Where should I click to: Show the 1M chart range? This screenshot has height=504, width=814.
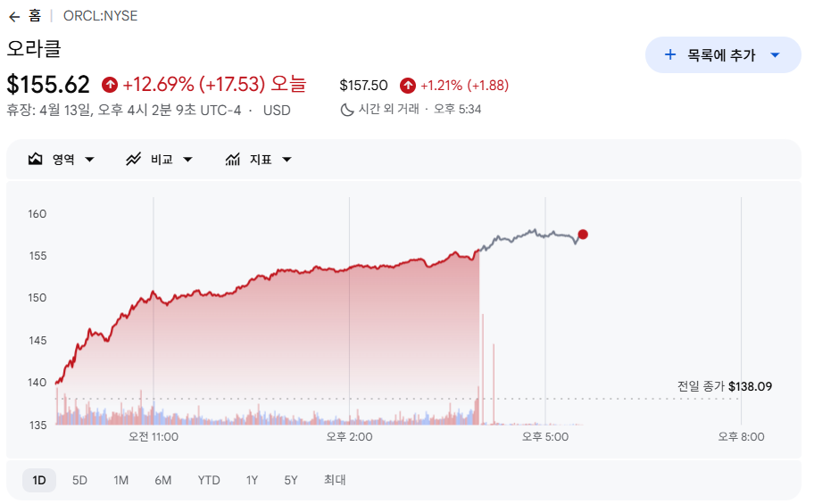point(120,480)
